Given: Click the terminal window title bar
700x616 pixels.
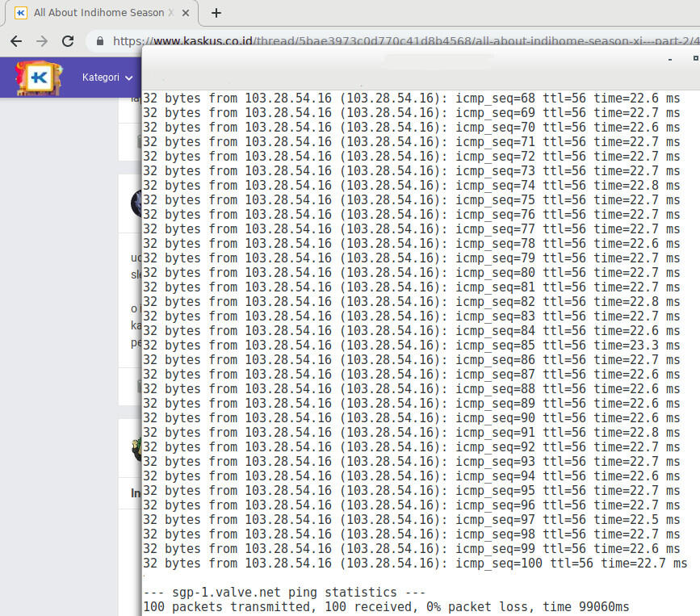Looking at the screenshot, I should [404, 59].
